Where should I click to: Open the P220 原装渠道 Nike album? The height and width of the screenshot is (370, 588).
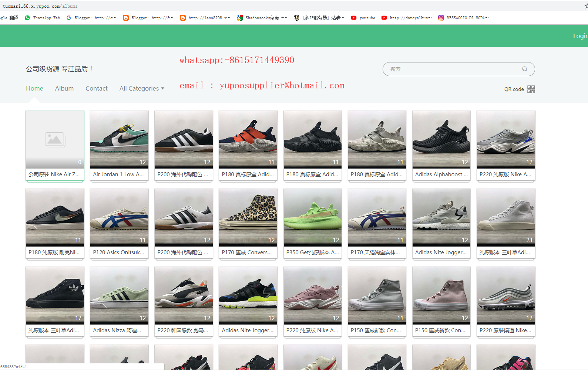pyautogui.click(x=506, y=302)
